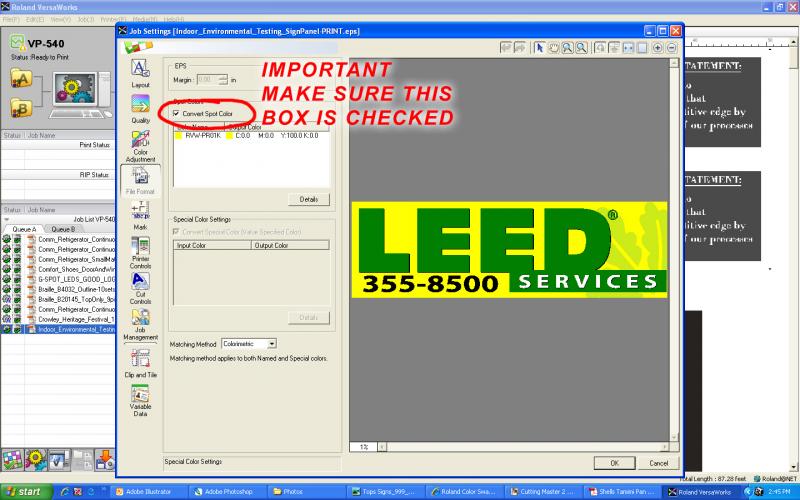This screenshot has width=800, height=500.
Task: Open the Photos folder from taskbar
Action: click(x=306, y=492)
